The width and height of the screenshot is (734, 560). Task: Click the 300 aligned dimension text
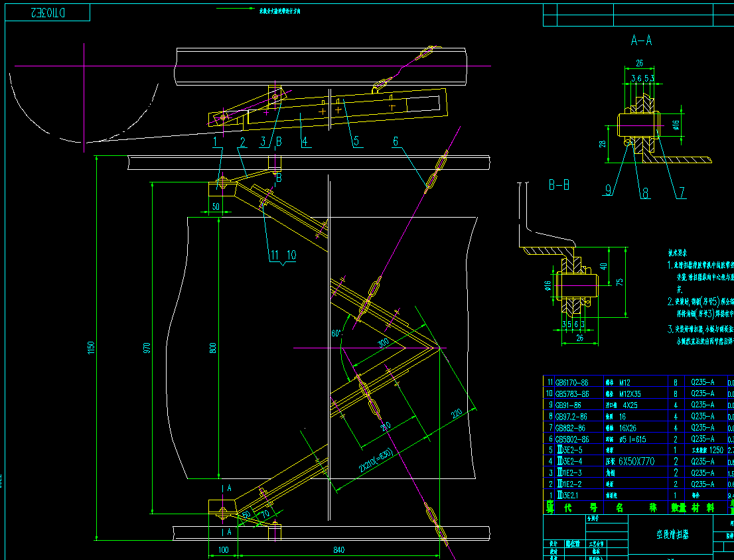383,343
